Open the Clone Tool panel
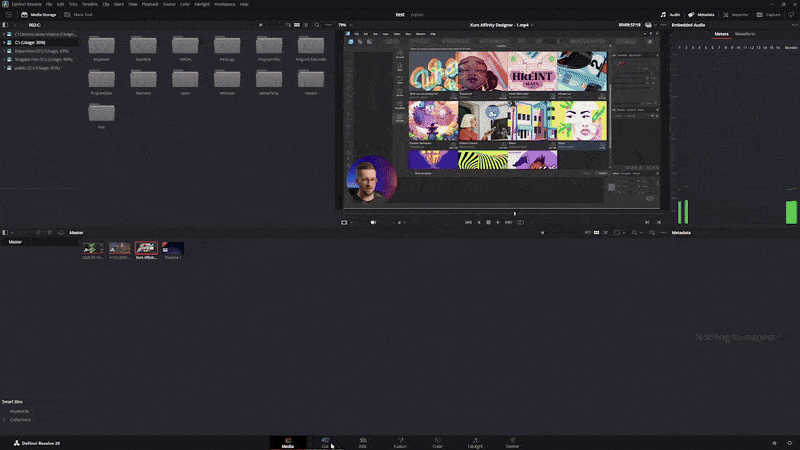This screenshot has height=450, width=800. coord(79,15)
